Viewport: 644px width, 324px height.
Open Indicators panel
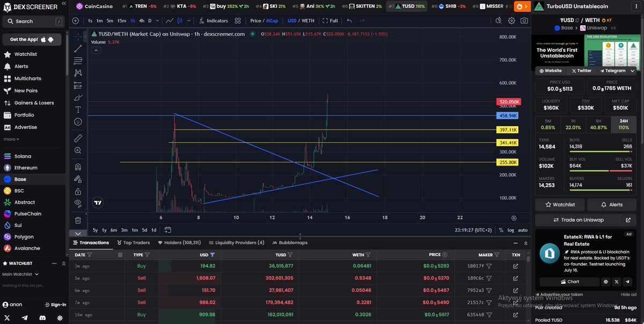[x=213, y=20]
